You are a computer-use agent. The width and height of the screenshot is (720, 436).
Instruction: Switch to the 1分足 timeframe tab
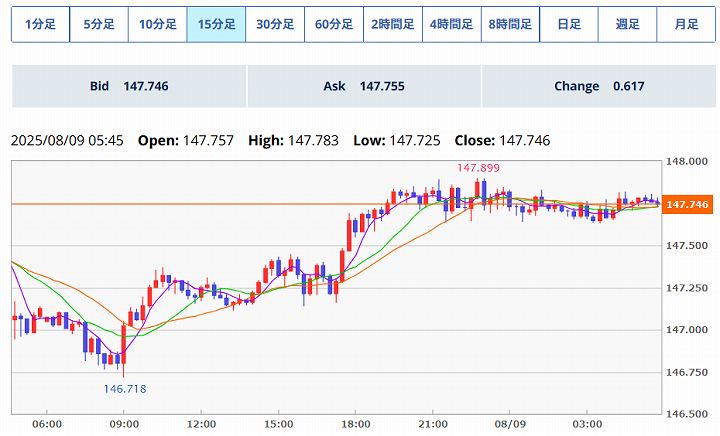40,24
